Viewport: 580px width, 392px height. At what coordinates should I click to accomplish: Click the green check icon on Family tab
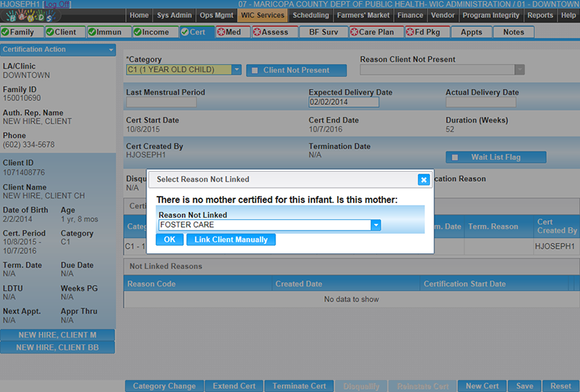(5, 32)
